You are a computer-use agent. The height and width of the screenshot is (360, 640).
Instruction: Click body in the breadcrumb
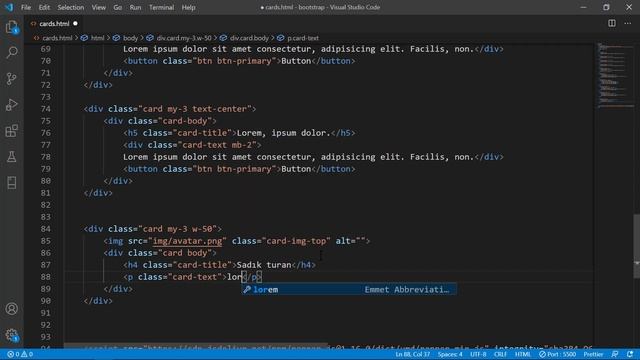130,38
